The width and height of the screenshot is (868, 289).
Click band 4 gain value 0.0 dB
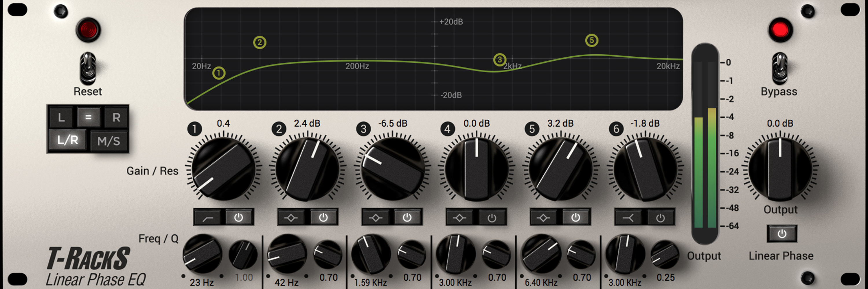click(x=476, y=123)
